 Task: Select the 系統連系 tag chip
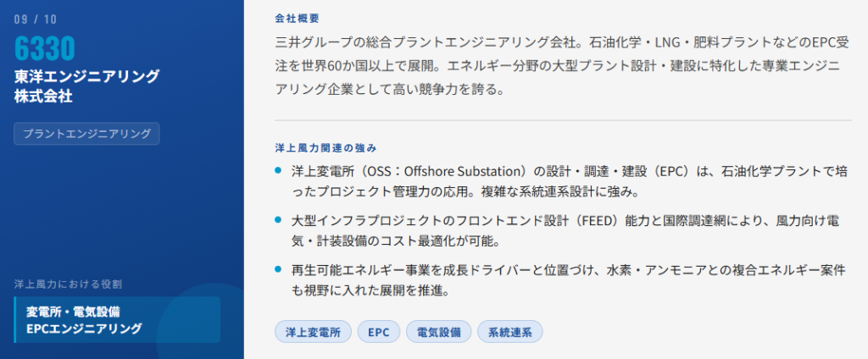(509, 332)
